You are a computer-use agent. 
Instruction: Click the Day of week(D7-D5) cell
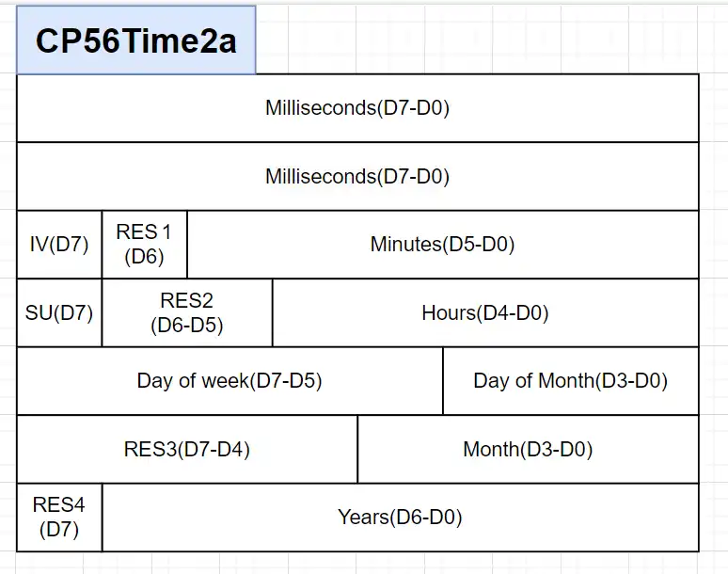click(x=229, y=381)
